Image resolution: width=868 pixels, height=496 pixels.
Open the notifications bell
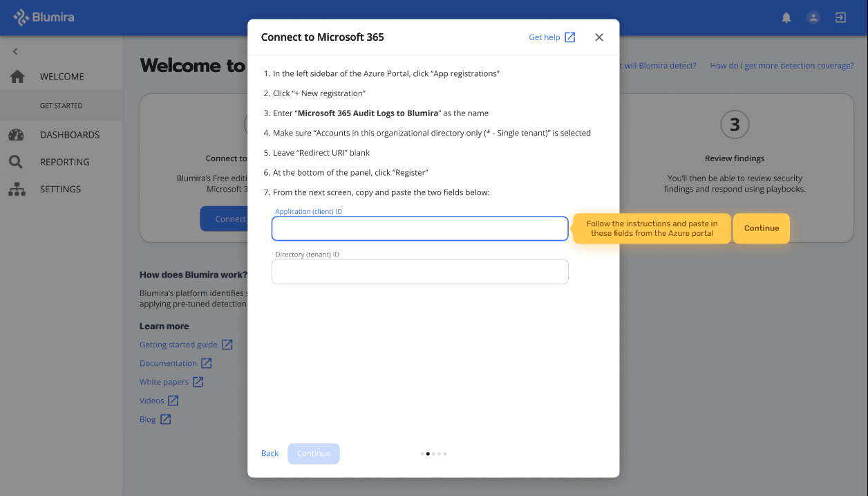point(786,18)
